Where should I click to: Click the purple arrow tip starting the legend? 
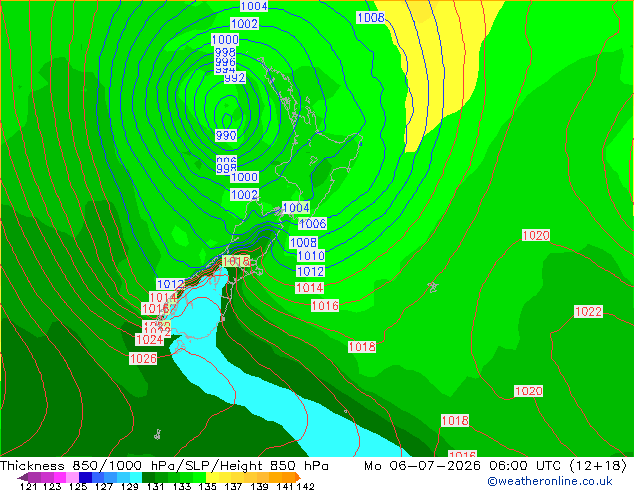tap(23, 477)
